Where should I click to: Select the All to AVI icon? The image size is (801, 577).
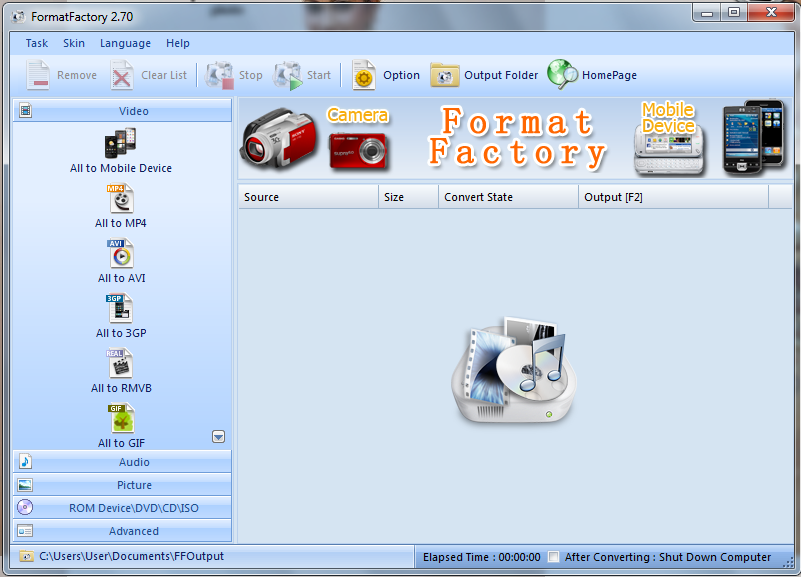point(121,253)
